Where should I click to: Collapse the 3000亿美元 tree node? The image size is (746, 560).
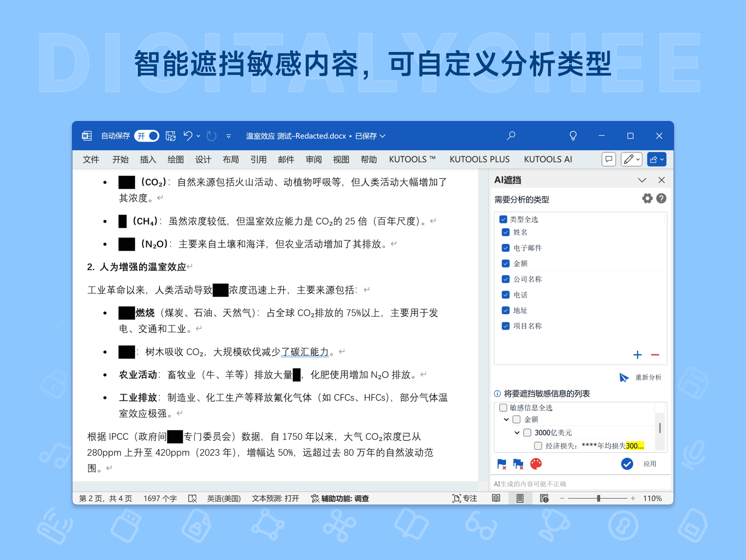(x=517, y=433)
